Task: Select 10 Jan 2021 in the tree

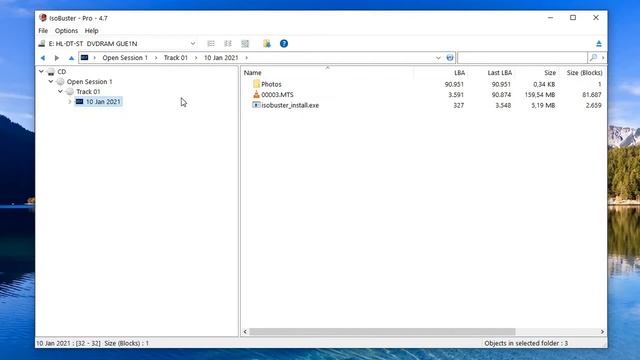Action: pyautogui.click(x=103, y=102)
